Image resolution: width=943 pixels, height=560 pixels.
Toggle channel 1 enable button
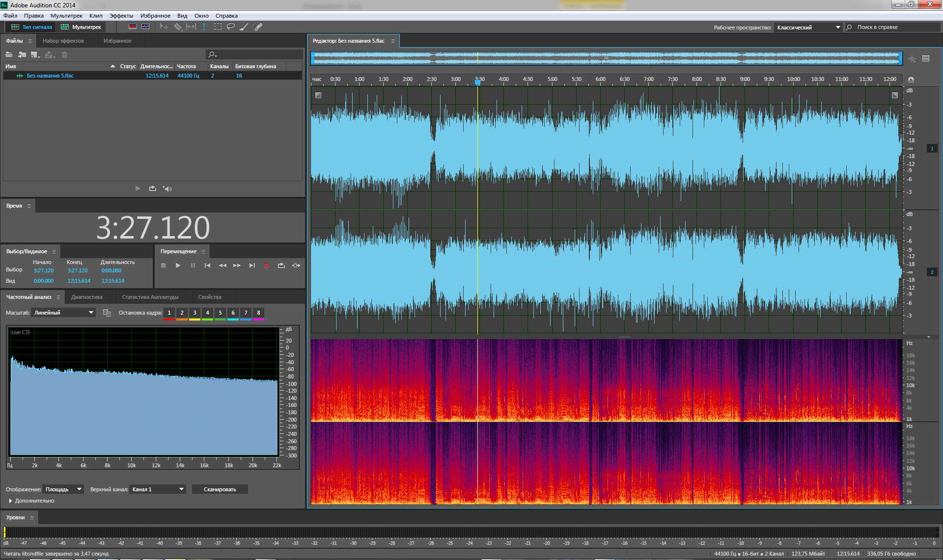[x=932, y=148]
